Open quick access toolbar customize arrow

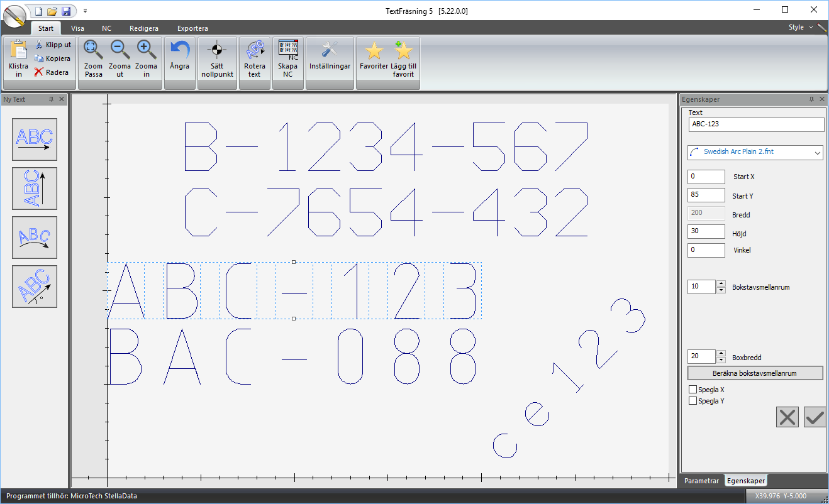pos(85,11)
